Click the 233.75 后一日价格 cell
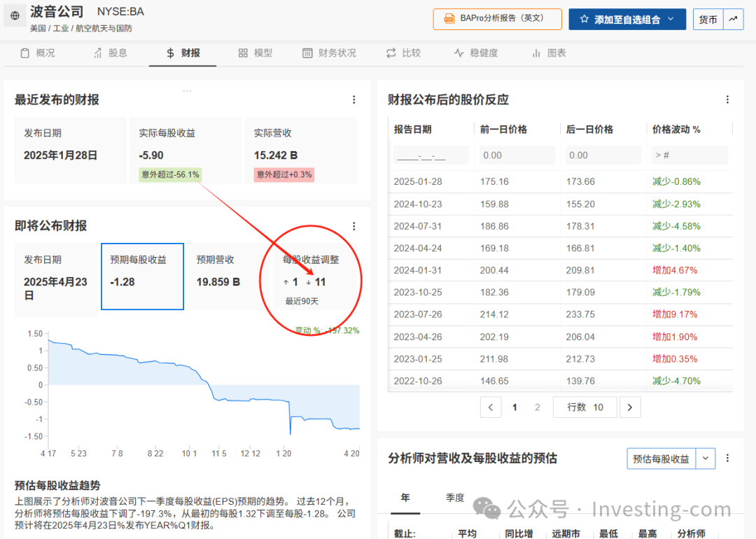The image size is (756, 539). click(580, 314)
